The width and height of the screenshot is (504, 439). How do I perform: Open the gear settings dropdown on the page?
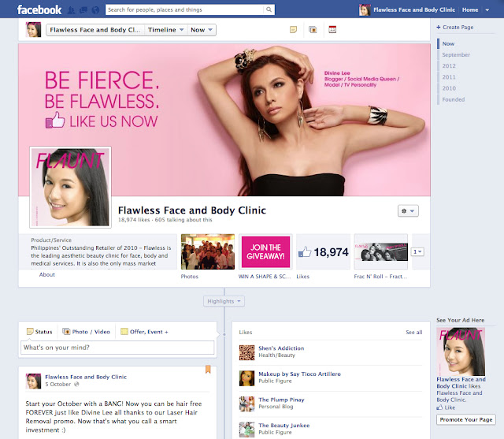pyautogui.click(x=408, y=211)
